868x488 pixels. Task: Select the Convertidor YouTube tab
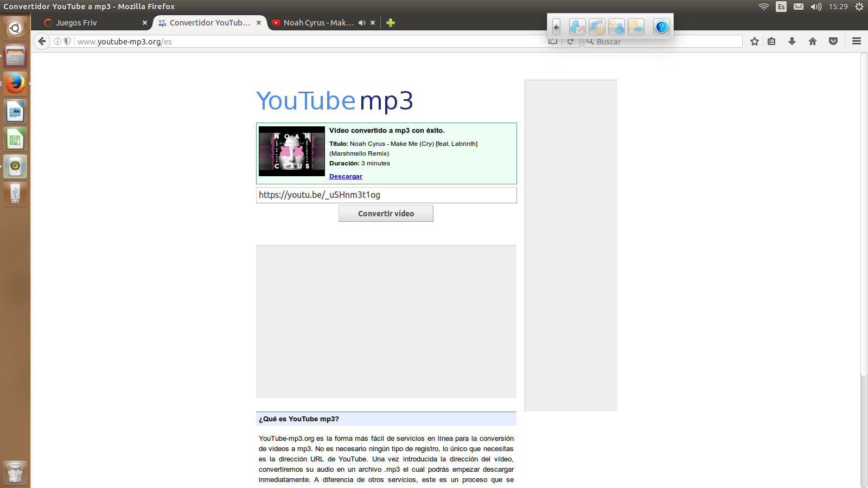209,23
